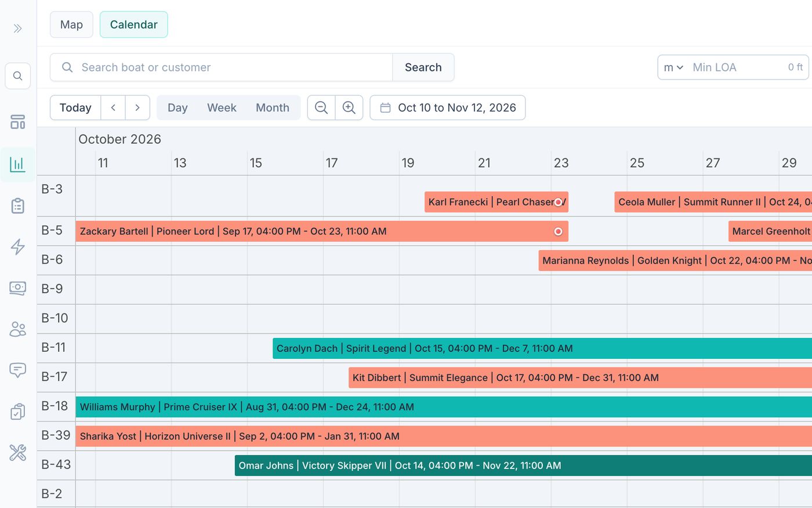This screenshot has height=508, width=812.
Task: Open the clipboard list icon in sidebar
Action: pos(18,206)
